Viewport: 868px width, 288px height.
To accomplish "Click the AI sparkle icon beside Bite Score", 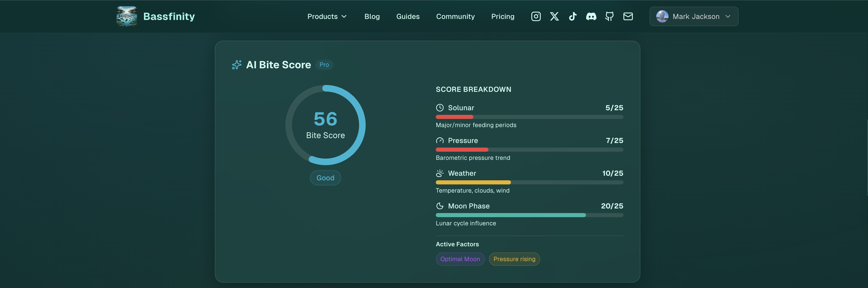I will pos(237,65).
